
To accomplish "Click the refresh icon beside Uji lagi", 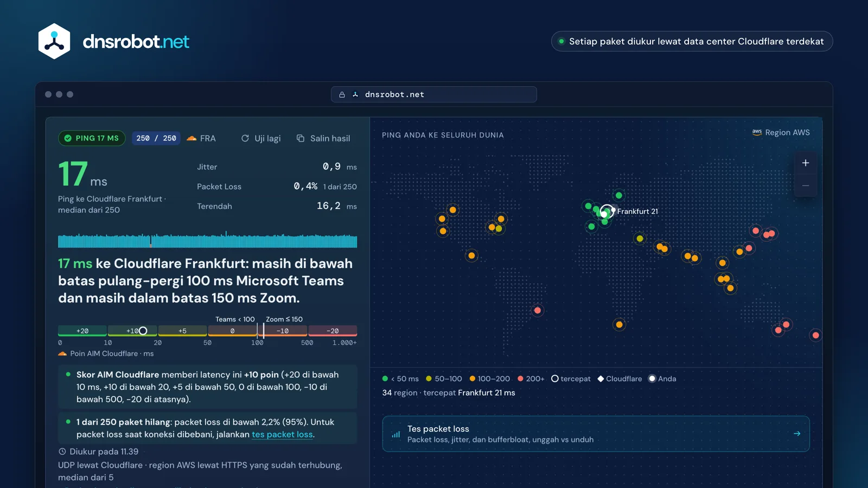I will [x=245, y=138].
